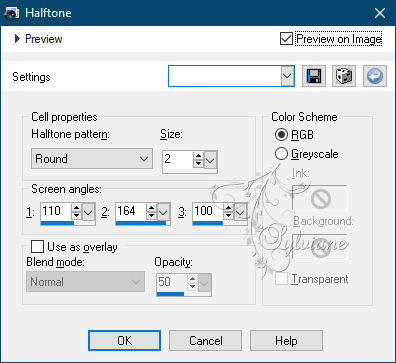Enable Use as overlay checkbox
The image size is (396, 363).
37,247
